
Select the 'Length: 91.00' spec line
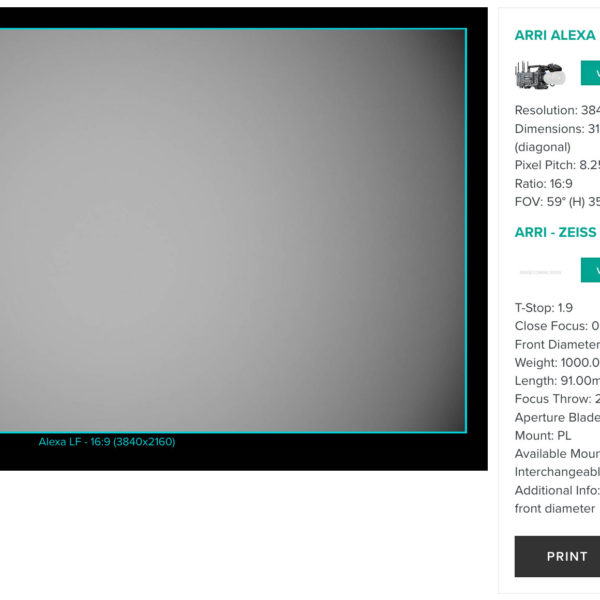(557, 381)
